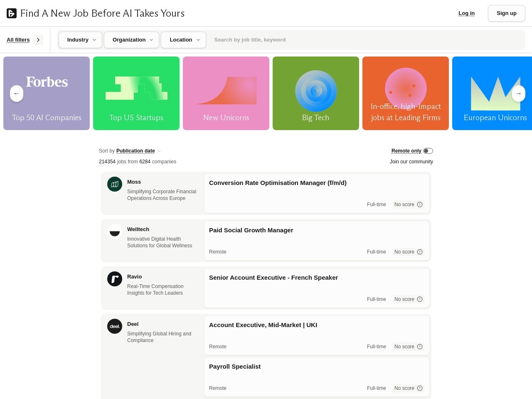Click the Moss company logo
Screen dimensions: 532x399
pos(115,184)
